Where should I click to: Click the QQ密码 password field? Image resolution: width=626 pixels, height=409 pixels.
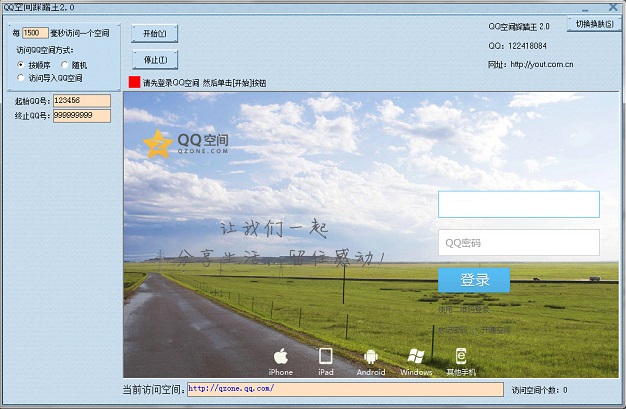point(518,243)
